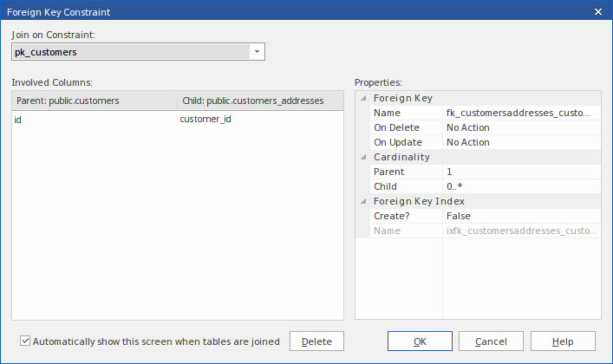Select the foreign key Name value field
613x364 pixels.
point(520,113)
